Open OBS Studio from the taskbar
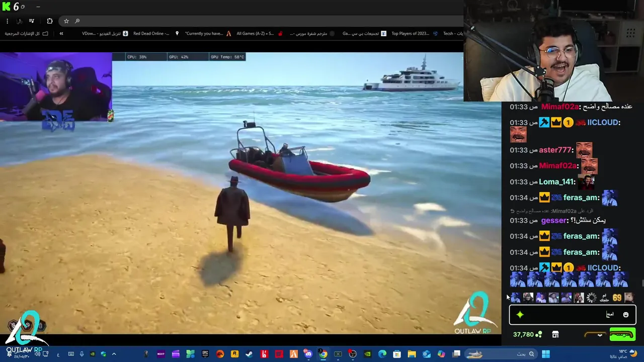Screen dimensions: 644x362 (x=352, y=354)
